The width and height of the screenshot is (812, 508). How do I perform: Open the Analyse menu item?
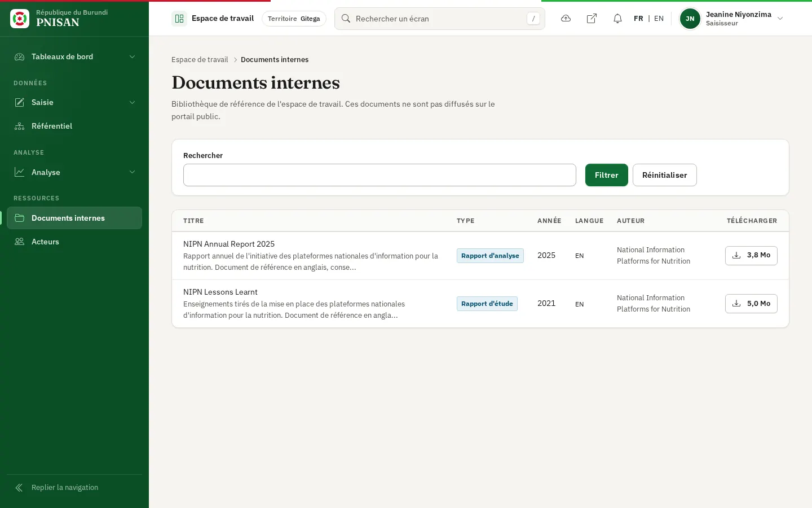(74, 172)
